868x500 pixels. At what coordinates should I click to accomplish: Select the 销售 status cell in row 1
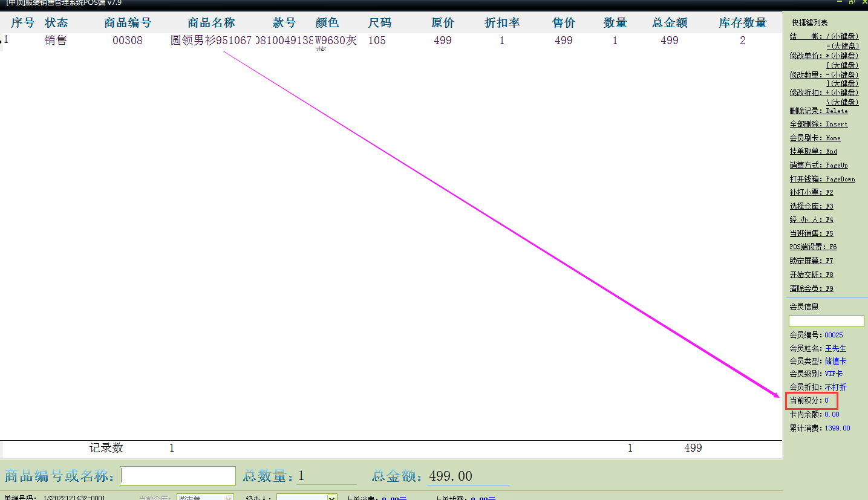point(56,41)
